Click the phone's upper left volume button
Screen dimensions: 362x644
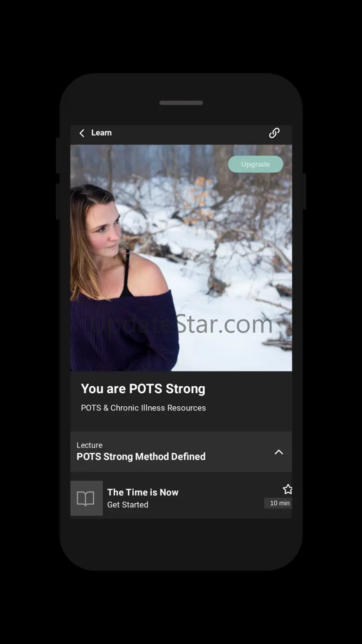click(58, 155)
